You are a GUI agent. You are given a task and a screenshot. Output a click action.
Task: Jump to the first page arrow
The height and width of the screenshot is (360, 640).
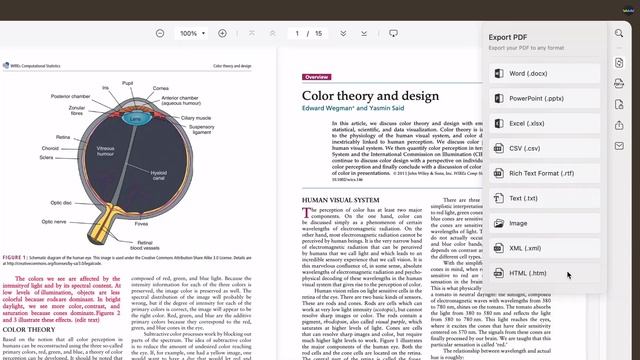(x=252, y=33)
